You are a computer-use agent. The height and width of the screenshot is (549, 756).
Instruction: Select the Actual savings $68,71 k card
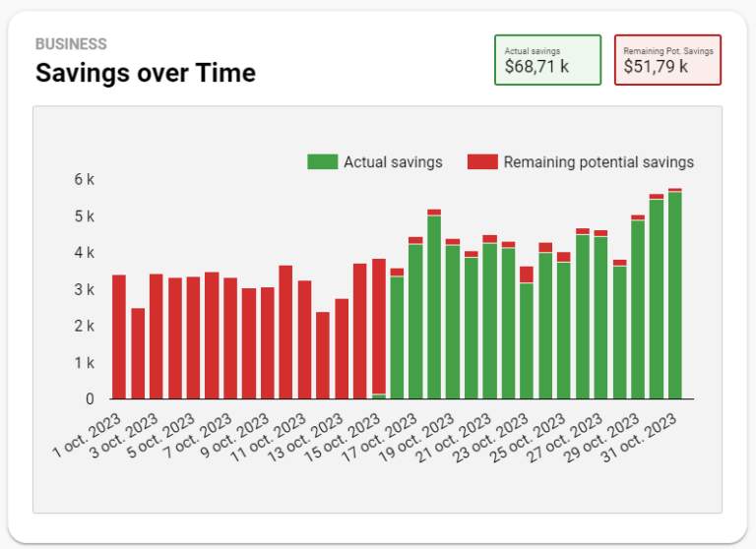[547, 60]
